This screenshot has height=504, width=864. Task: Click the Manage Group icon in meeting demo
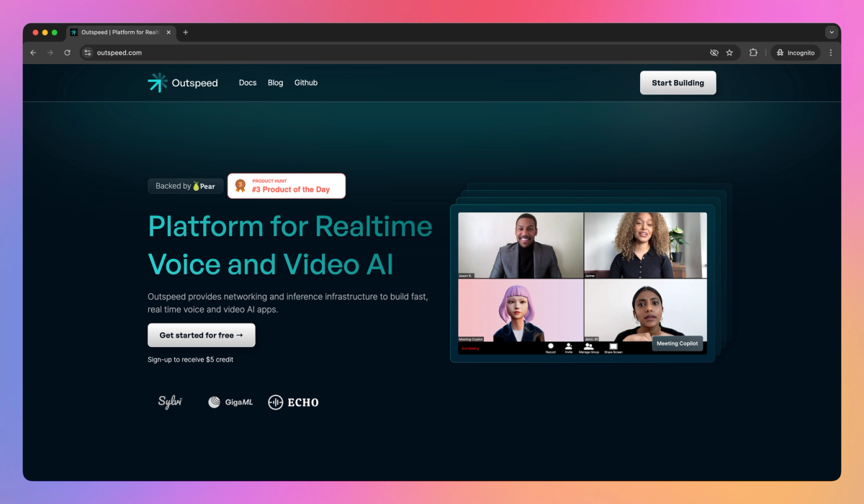click(589, 348)
